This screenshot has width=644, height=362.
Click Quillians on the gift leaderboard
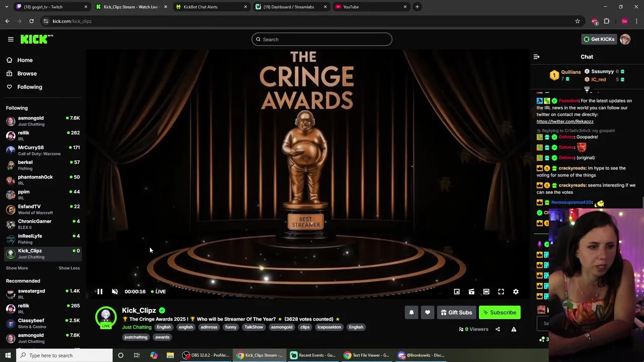click(x=571, y=72)
